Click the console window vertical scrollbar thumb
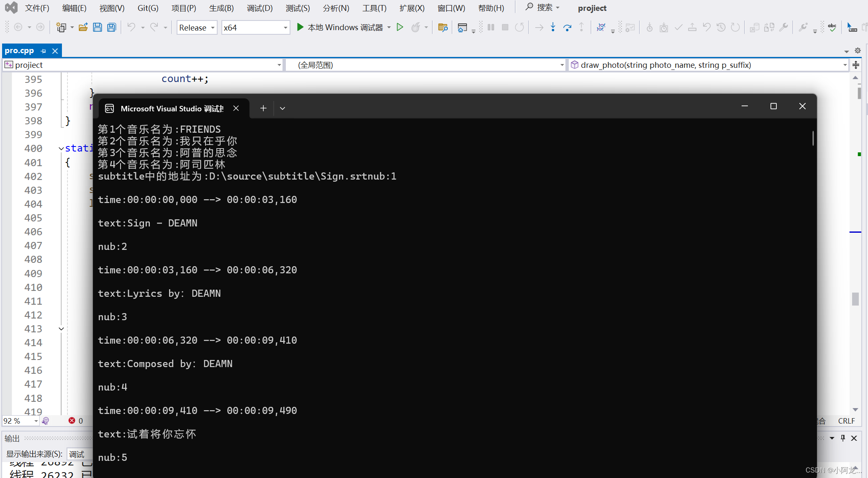 813,138
